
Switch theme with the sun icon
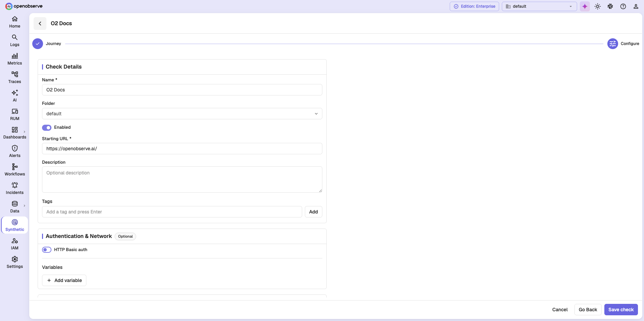pyautogui.click(x=598, y=6)
